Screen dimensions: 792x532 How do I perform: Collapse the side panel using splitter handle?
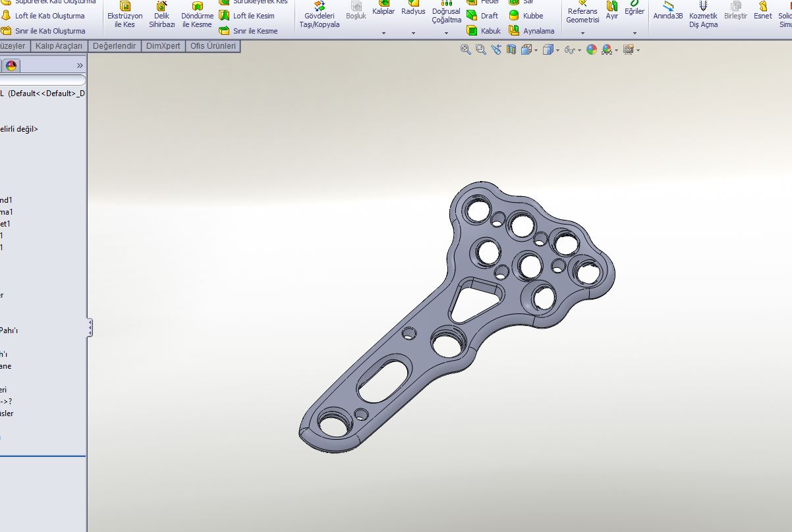(90, 328)
